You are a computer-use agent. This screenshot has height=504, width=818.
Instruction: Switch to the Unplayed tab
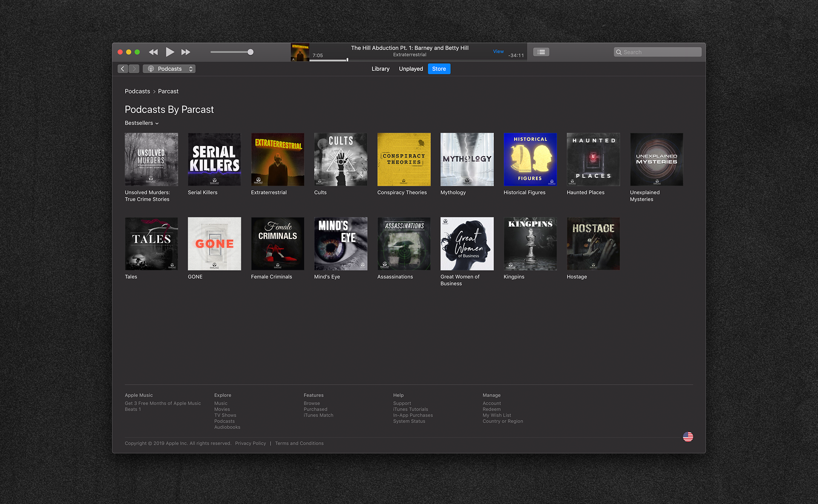pyautogui.click(x=411, y=69)
